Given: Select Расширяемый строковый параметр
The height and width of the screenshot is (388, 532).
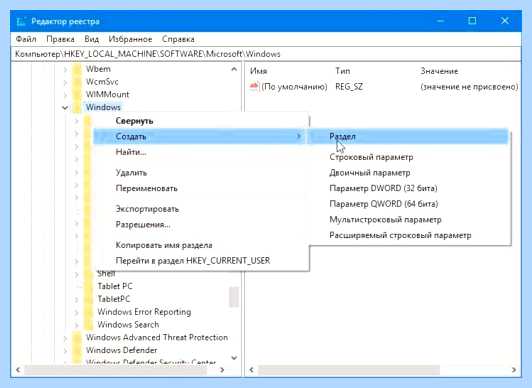Looking at the screenshot, I should [408, 235].
